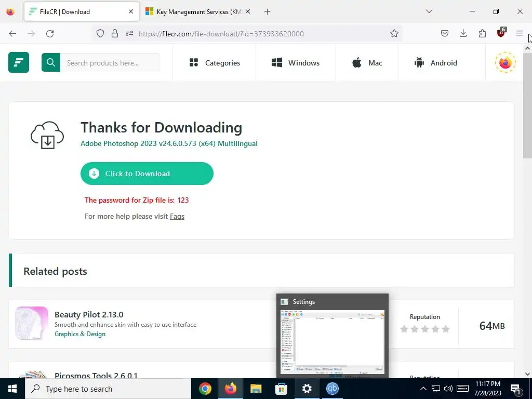Viewport: 532px width, 399px height.
Task: Switch to Key Management Services tab
Action: tap(199, 11)
